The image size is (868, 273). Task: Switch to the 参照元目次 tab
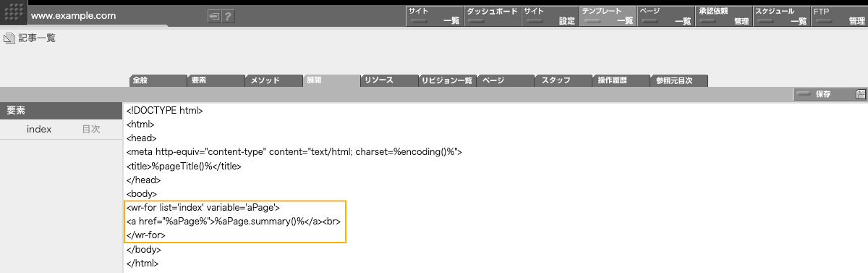678,80
